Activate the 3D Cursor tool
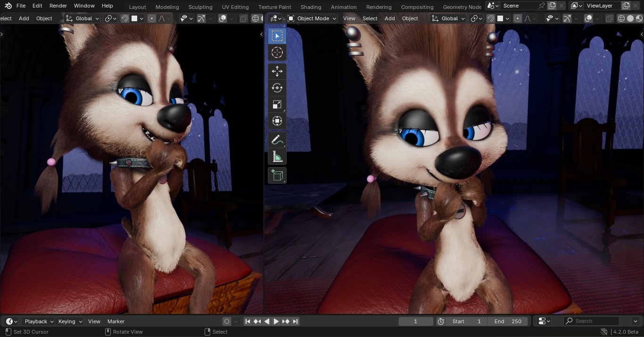This screenshot has height=337, width=644. click(x=277, y=52)
